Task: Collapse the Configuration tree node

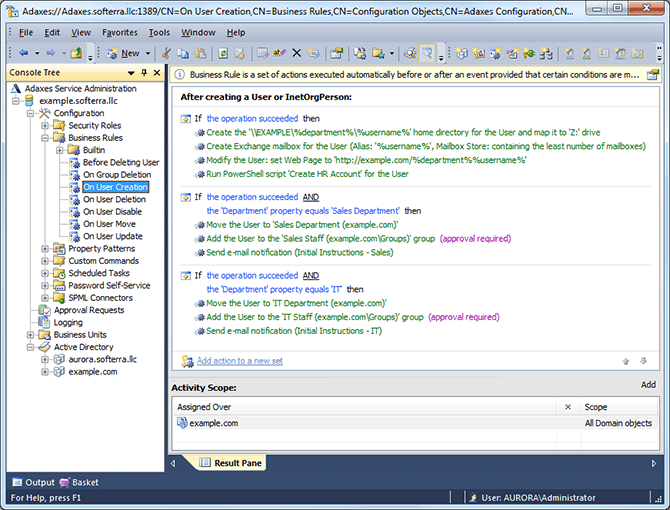Action: [31, 113]
